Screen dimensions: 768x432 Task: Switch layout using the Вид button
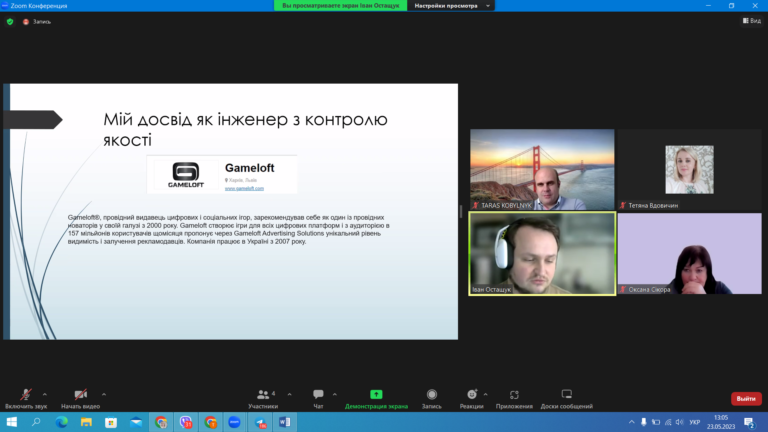tap(750, 21)
